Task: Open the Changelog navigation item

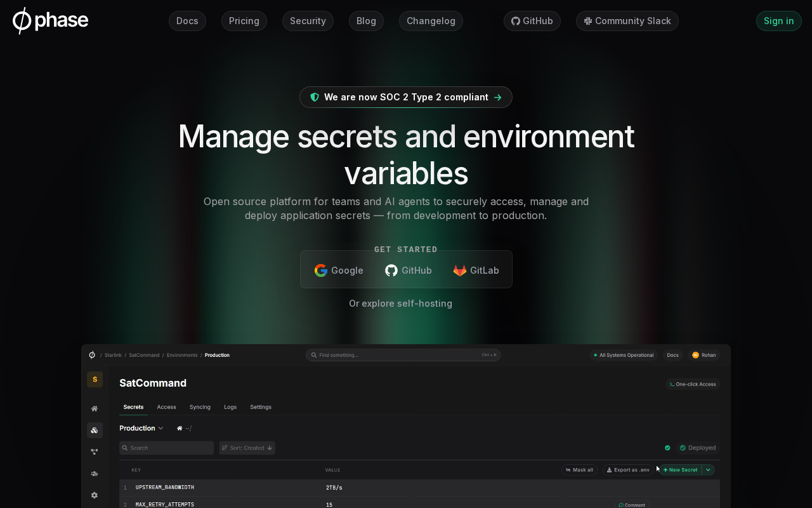Action: tap(431, 21)
